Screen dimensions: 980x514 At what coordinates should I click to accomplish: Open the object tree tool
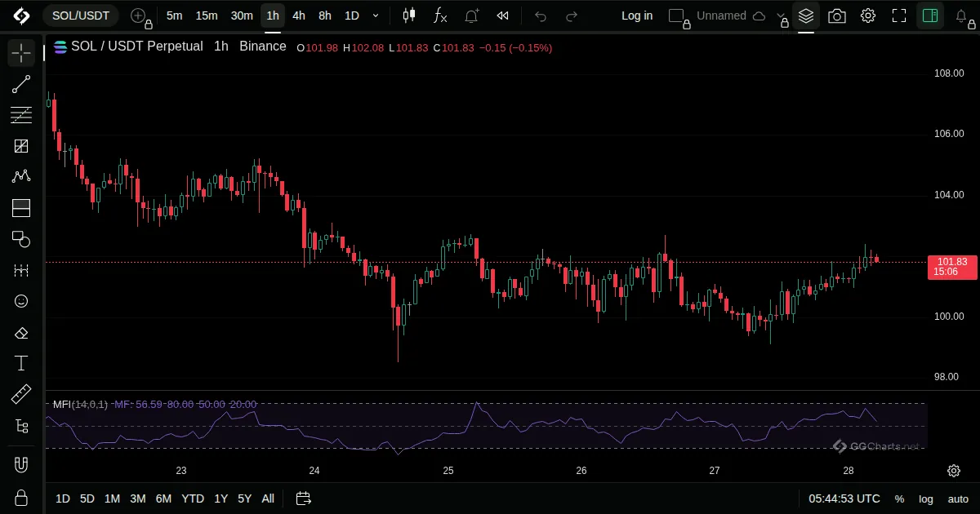point(21,425)
